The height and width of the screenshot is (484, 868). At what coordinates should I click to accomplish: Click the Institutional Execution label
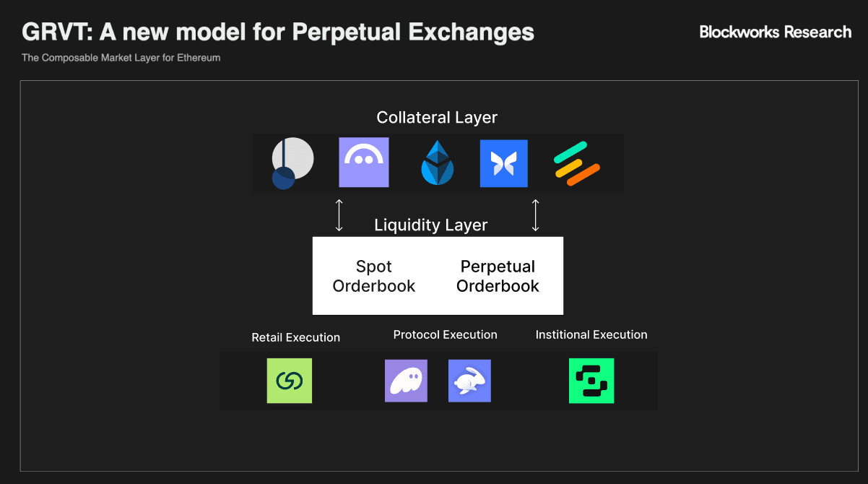[591, 334]
